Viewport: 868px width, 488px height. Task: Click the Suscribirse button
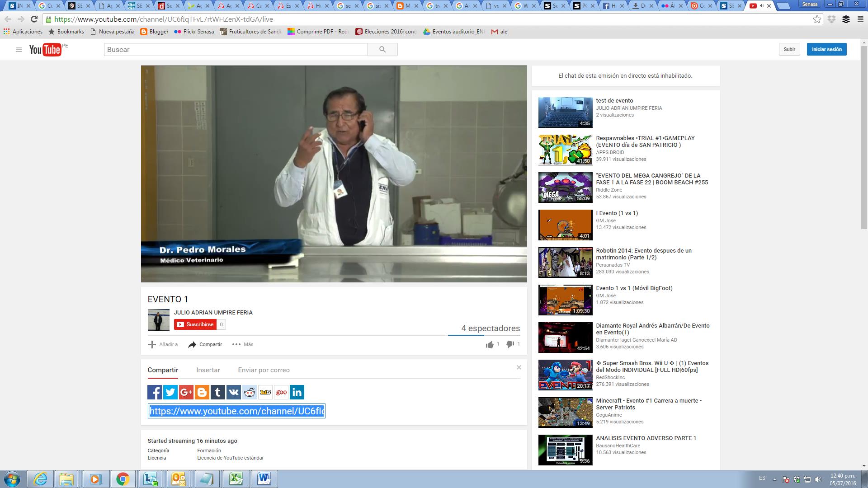[195, 324]
